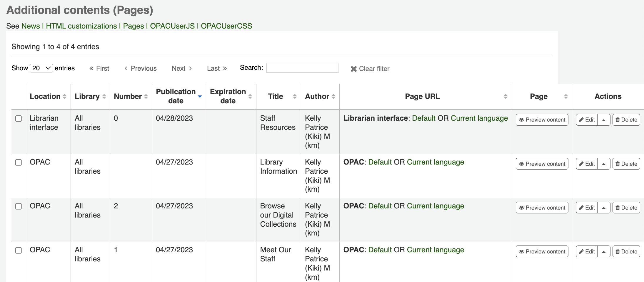Open the Show entries count dropdown

41,68
